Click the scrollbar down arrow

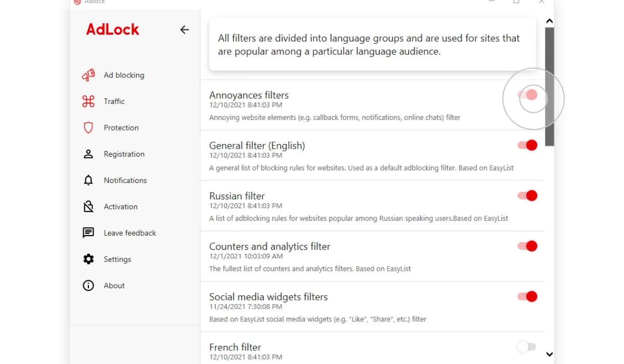point(549,354)
